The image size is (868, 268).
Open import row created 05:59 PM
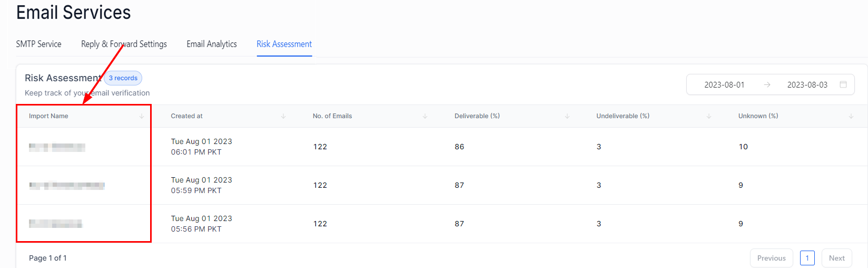67,185
